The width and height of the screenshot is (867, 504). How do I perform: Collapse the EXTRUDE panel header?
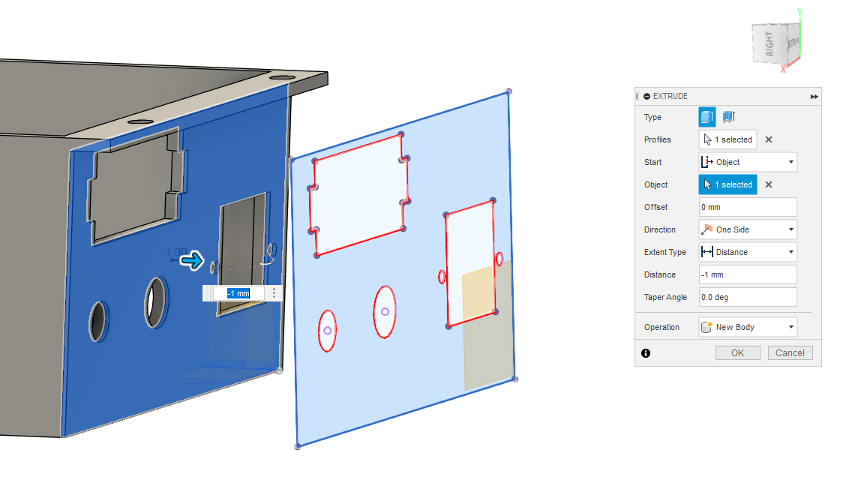[647, 97]
